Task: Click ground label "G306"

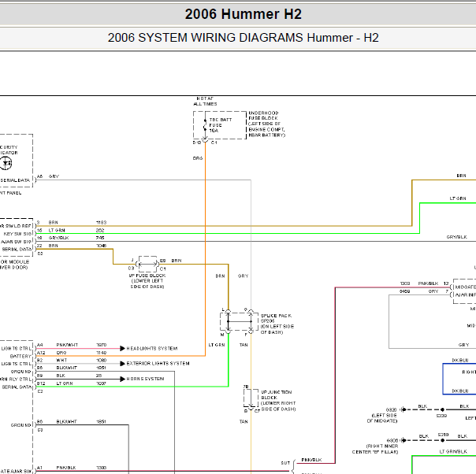Action: tap(392, 440)
